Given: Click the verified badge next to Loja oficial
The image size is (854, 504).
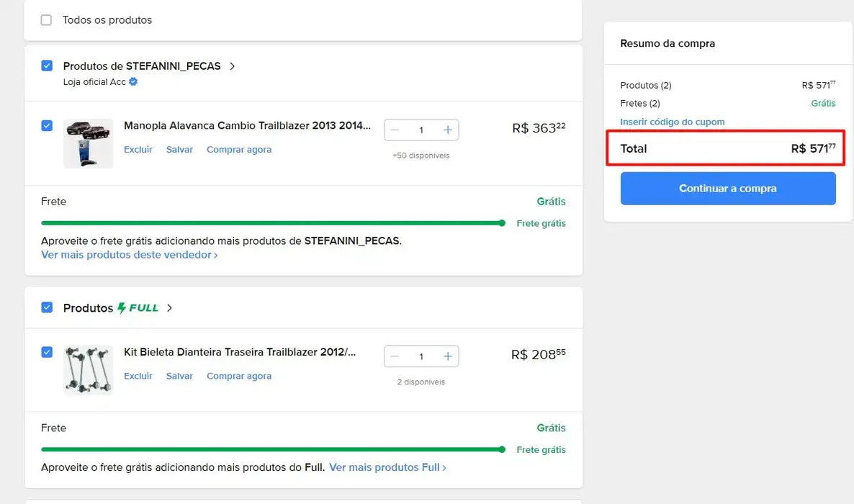Looking at the screenshot, I should [x=133, y=82].
